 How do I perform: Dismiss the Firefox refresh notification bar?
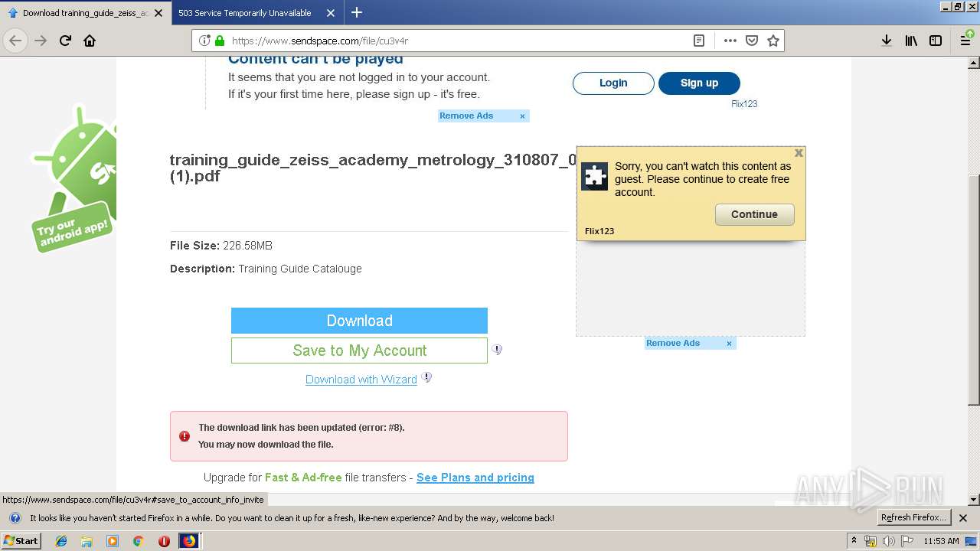click(963, 518)
